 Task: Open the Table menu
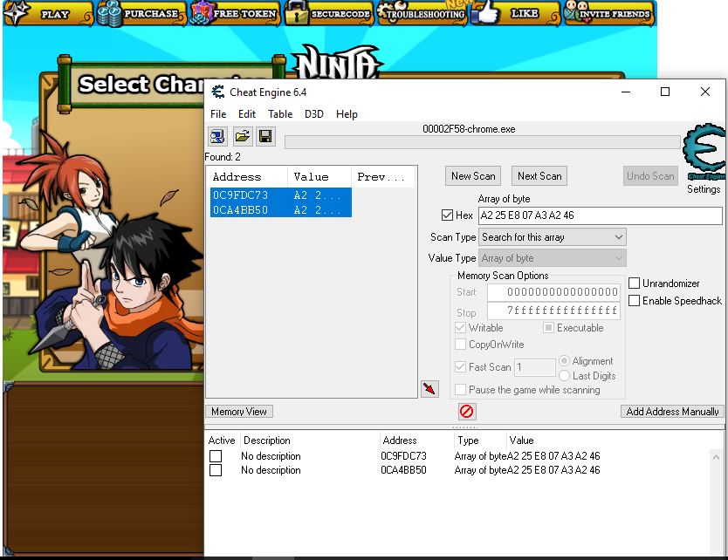point(279,113)
